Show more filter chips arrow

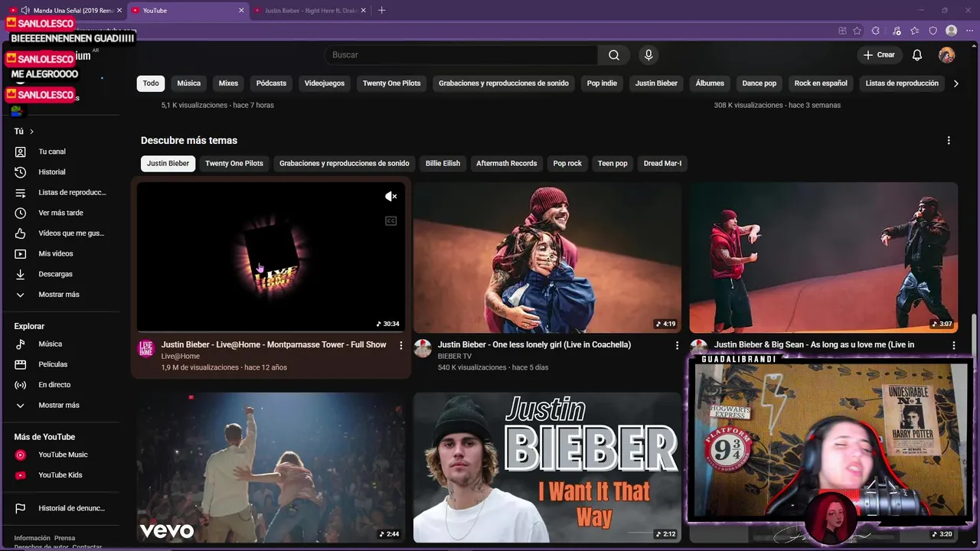click(955, 83)
